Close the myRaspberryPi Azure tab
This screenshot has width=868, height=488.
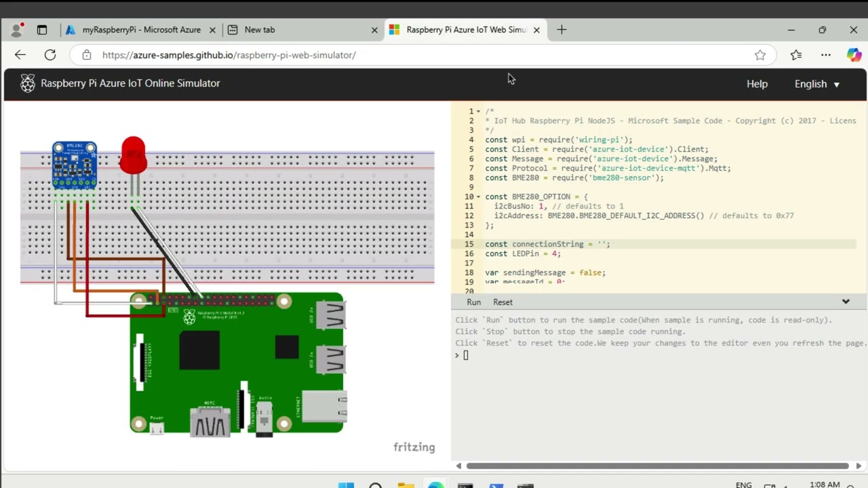click(x=212, y=30)
